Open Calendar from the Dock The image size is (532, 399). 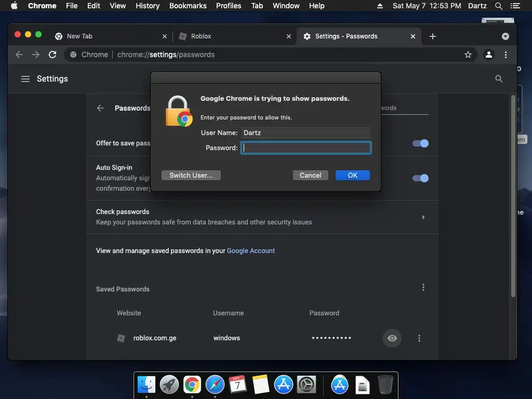pos(237,385)
